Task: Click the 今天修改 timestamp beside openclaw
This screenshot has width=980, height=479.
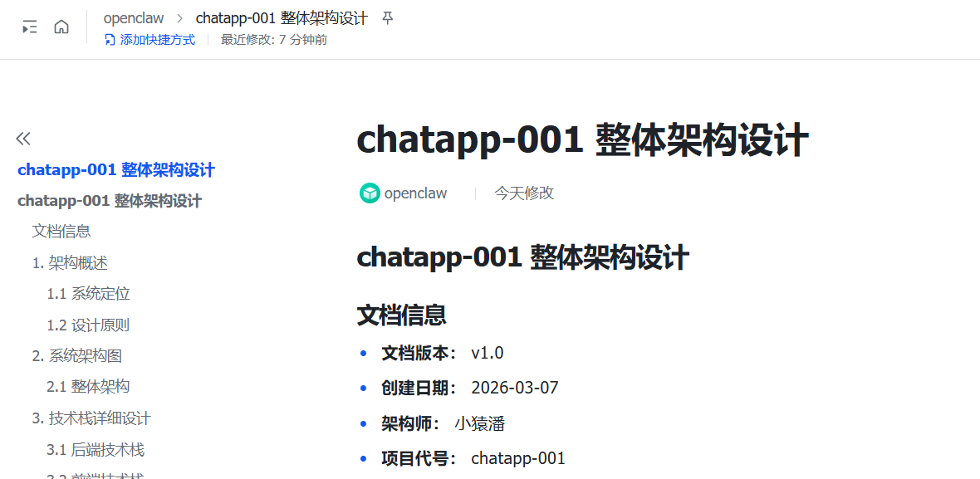Action: [524, 193]
